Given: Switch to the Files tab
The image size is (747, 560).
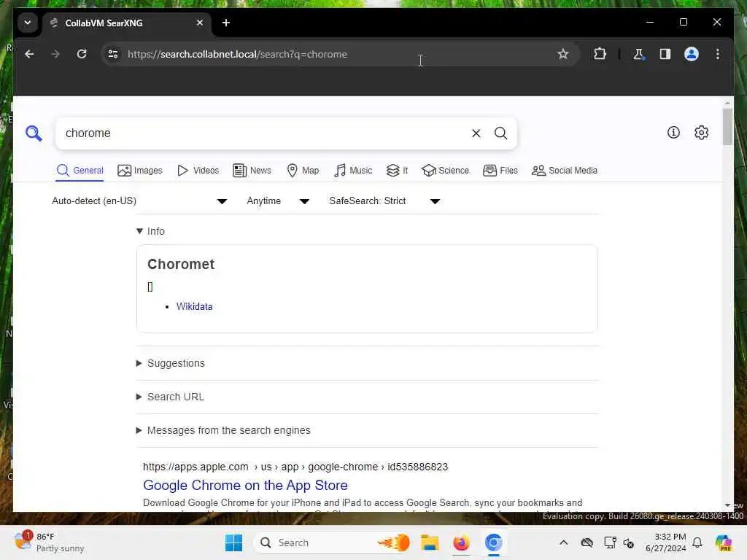Looking at the screenshot, I should pyautogui.click(x=500, y=171).
